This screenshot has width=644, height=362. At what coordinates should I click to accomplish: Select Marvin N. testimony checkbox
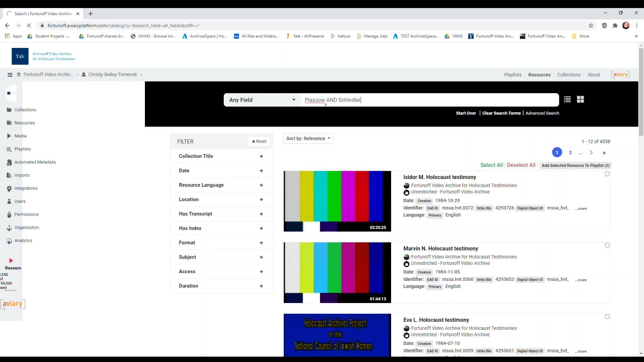(x=607, y=245)
